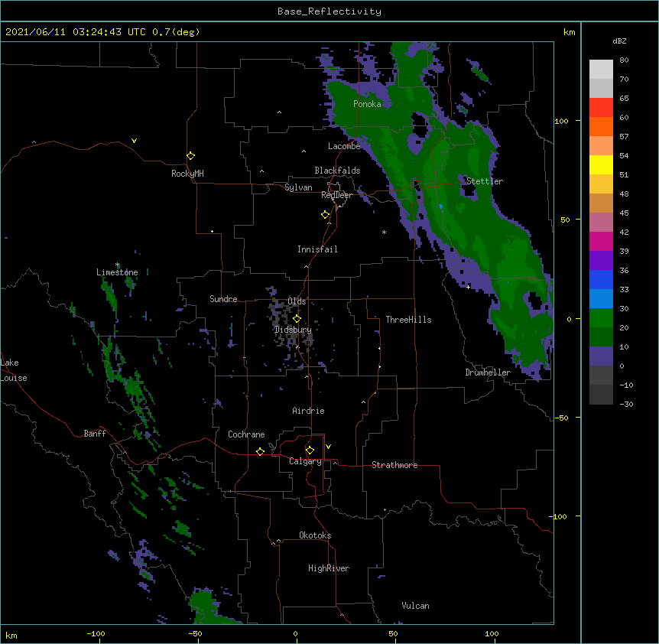Click the Lacombe city label
Viewport: 659px width, 644px height.
click(344, 146)
